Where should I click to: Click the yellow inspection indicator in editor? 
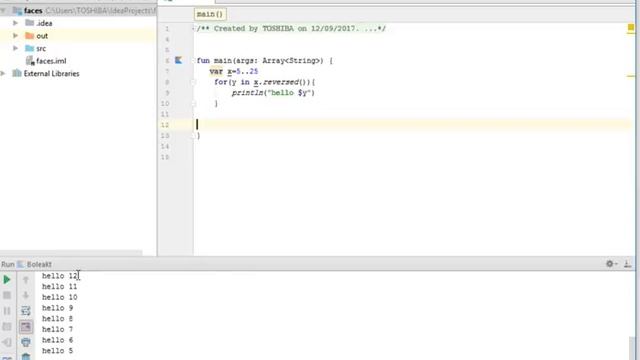click(x=631, y=28)
